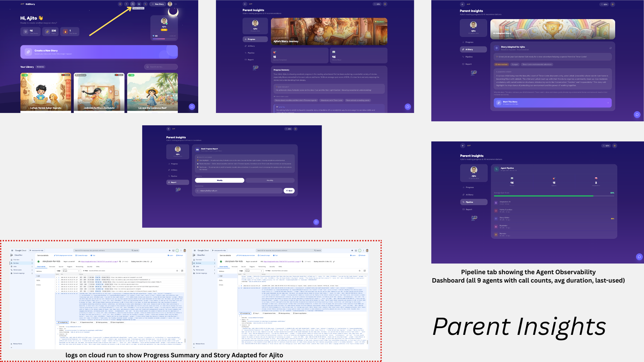Open Services in left Cloud Run sidebar
The height and width of the screenshot is (362, 644).
21,263
